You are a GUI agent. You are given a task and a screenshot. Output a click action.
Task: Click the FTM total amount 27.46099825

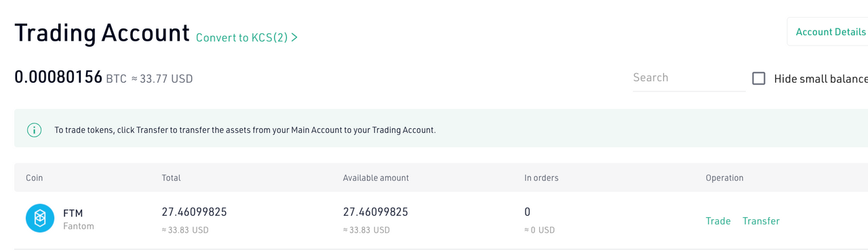194,212
